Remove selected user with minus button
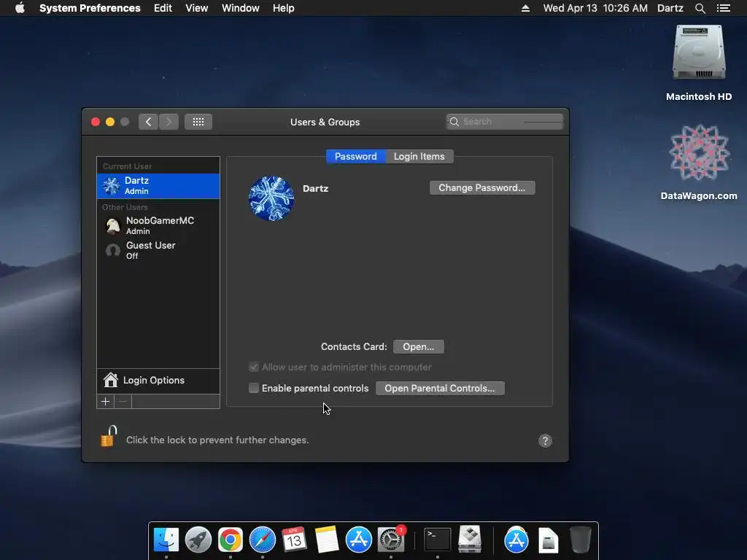This screenshot has width=747, height=560. (x=123, y=402)
